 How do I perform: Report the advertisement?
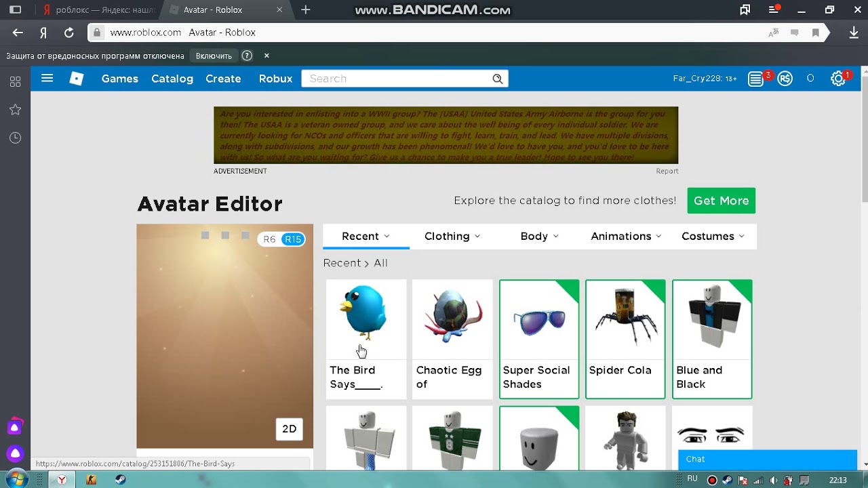click(667, 171)
